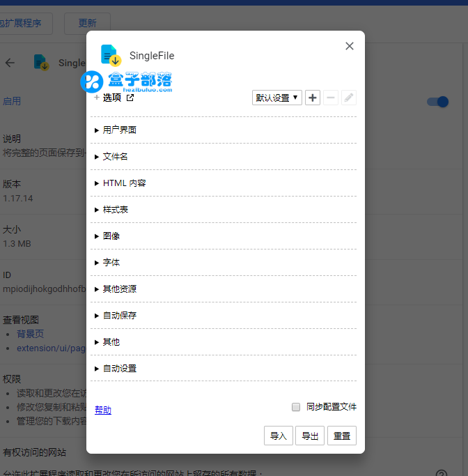
Task: Expand the 用户界面 section
Action: (x=224, y=130)
